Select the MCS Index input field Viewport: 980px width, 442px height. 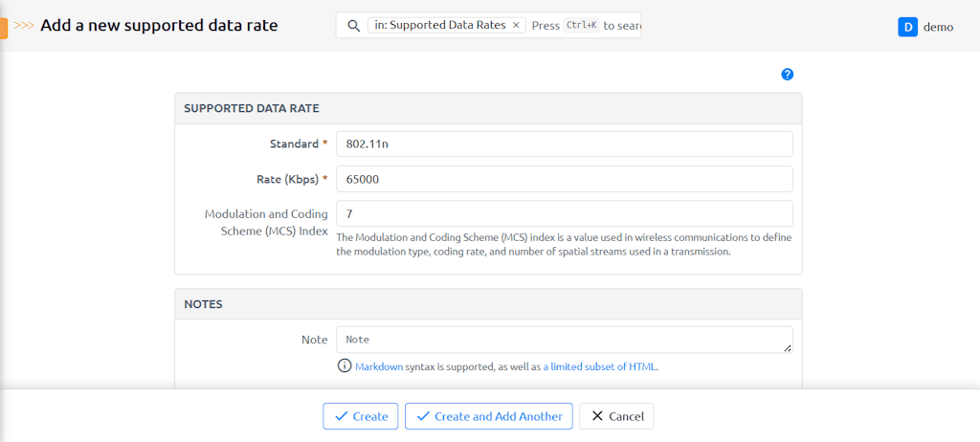[x=564, y=213]
